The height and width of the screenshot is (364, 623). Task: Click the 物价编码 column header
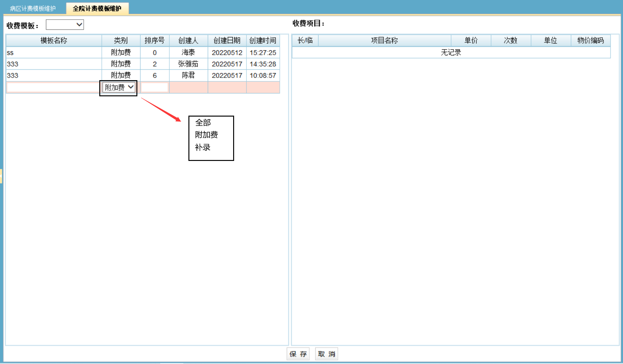590,41
